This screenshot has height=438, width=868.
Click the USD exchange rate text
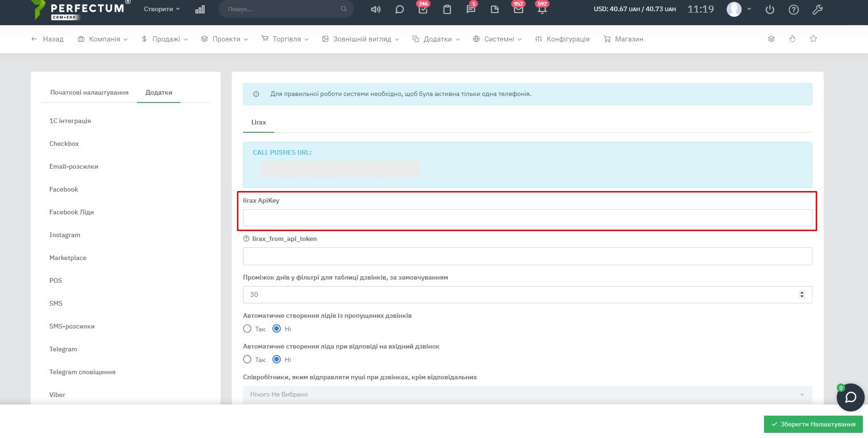[x=635, y=9]
